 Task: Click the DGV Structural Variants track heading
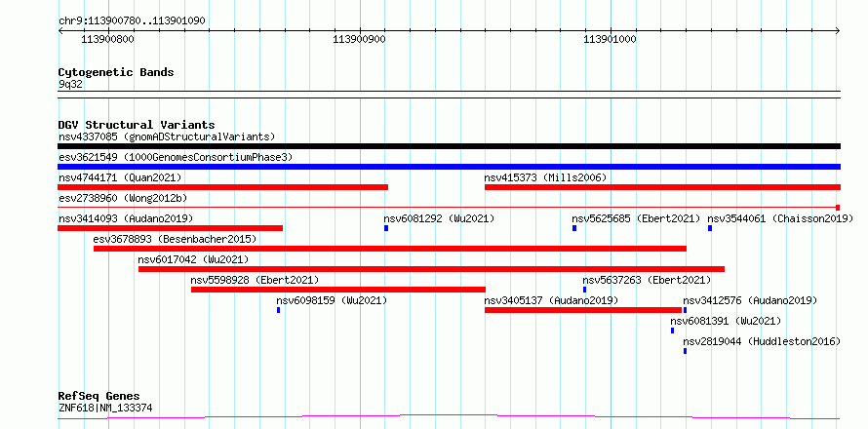(137, 125)
